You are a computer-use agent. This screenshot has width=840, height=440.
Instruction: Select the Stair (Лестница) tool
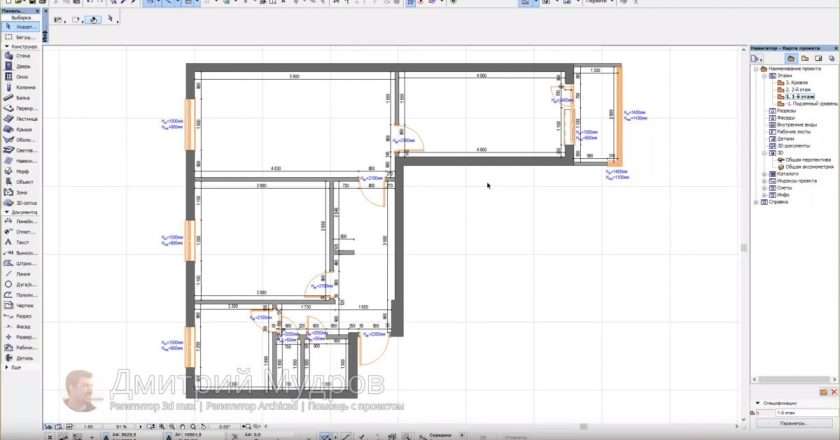(20, 119)
